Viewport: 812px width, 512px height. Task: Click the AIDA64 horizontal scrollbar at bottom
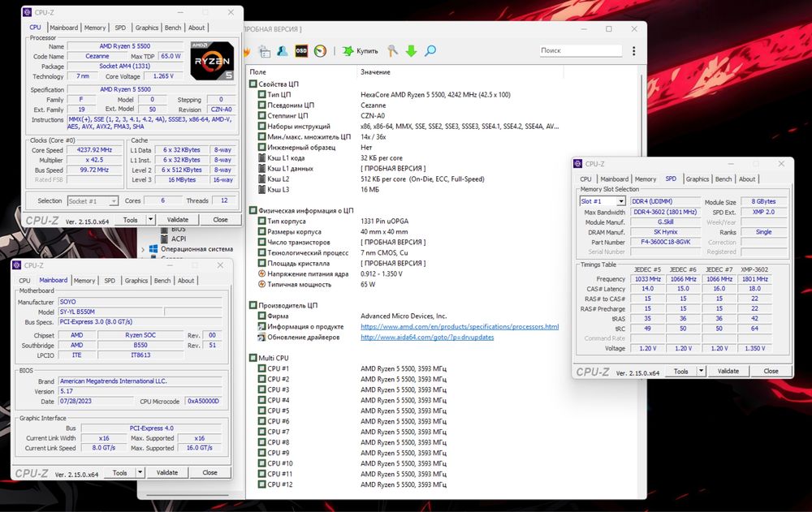point(188,496)
